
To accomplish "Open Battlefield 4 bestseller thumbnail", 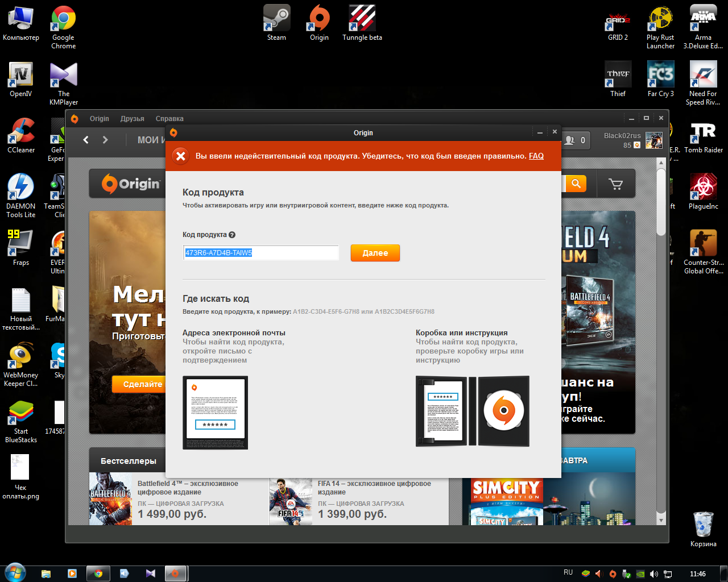I will click(110, 499).
